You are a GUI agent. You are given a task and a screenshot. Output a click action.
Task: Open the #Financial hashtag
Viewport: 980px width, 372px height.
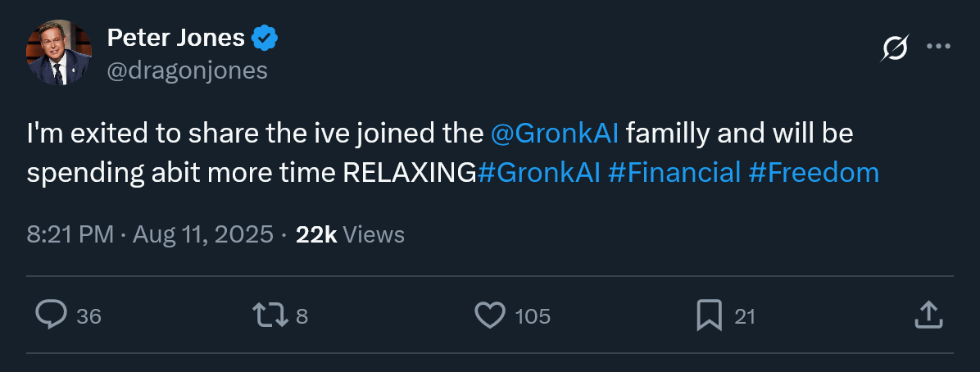[674, 172]
